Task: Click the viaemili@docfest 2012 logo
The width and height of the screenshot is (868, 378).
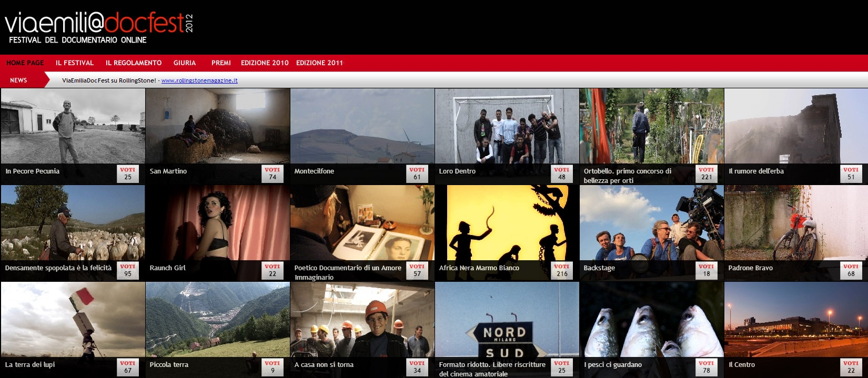Action: [98, 27]
